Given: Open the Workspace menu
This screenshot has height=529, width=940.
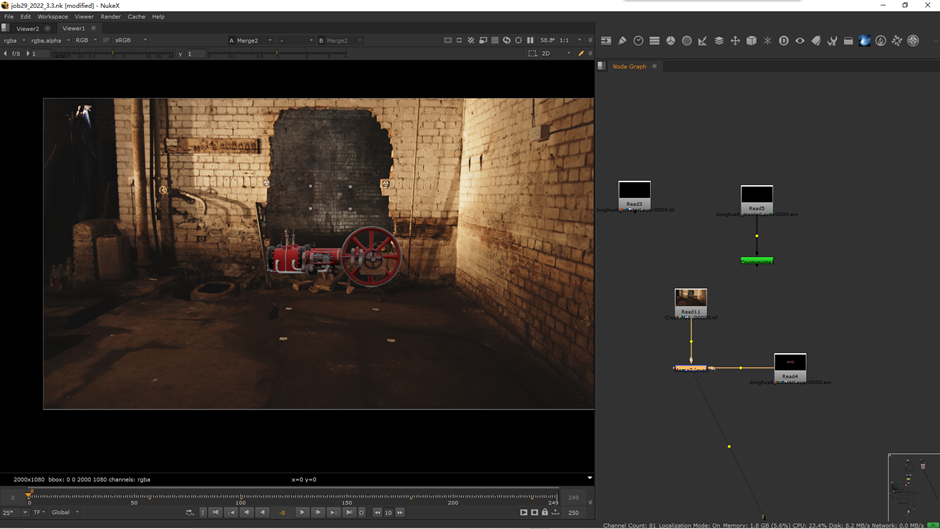Looking at the screenshot, I should pyautogui.click(x=53, y=17).
